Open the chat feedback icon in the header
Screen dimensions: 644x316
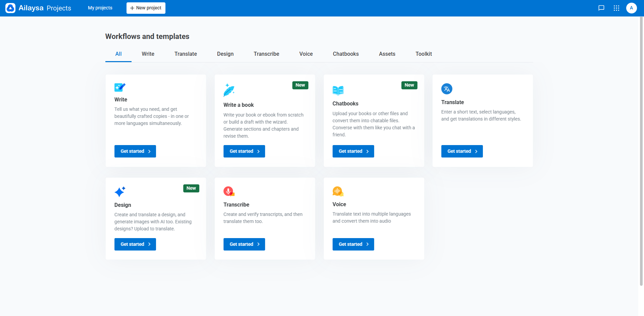tap(601, 8)
